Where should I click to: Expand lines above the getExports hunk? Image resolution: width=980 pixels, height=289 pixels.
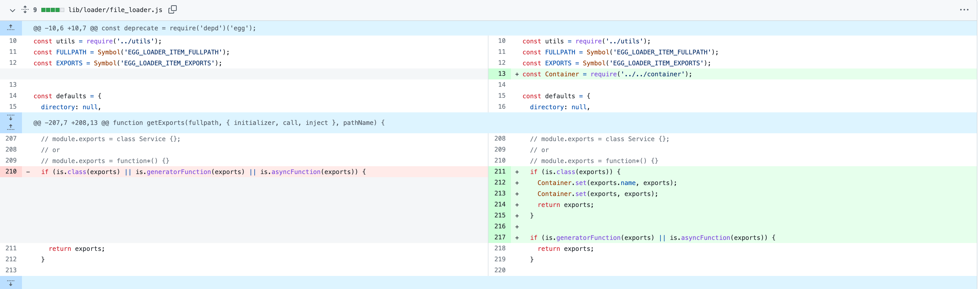pyautogui.click(x=11, y=126)
